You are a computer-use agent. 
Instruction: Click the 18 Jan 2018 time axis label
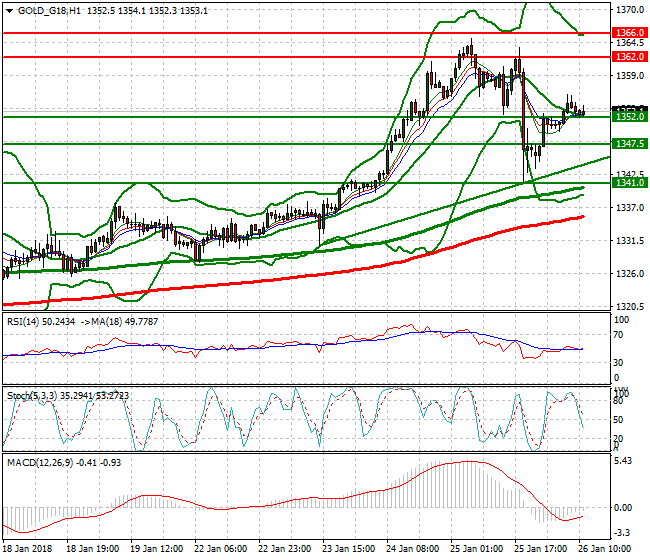[27, 549]
